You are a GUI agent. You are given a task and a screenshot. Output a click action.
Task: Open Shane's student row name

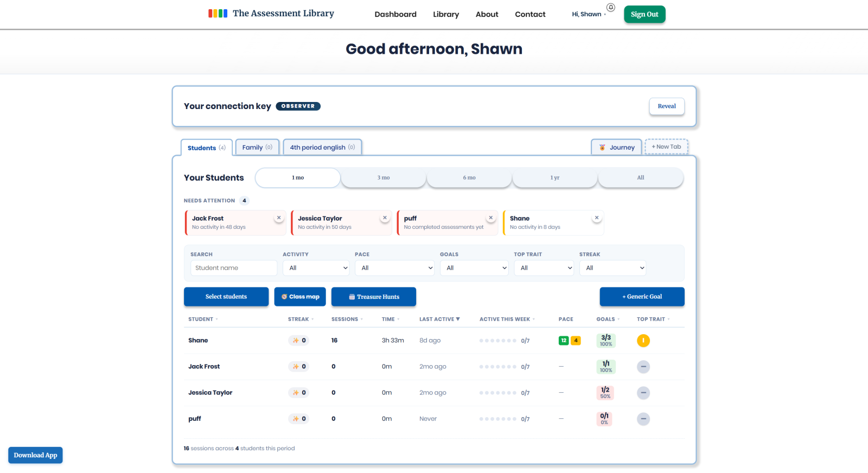(198, 341)
